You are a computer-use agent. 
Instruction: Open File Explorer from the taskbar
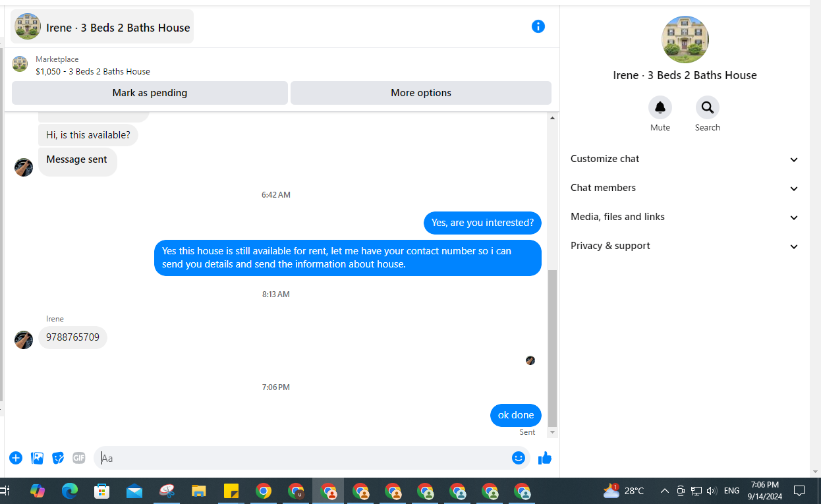(199, 491)
